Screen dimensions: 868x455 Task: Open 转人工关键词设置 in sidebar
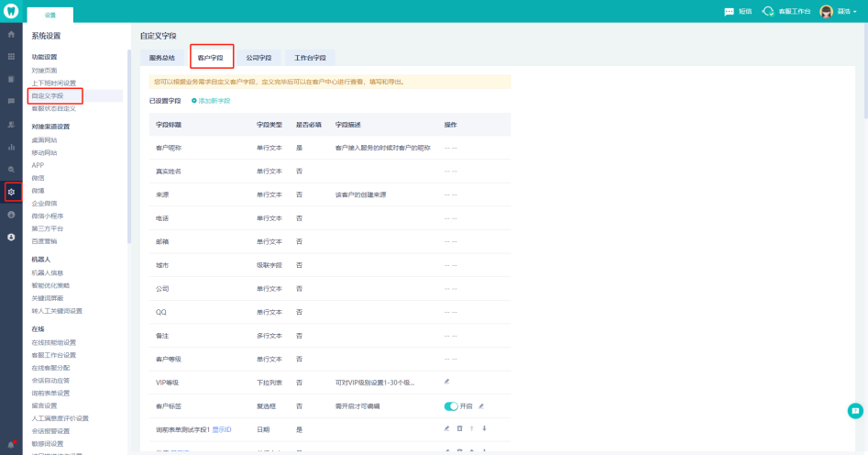tap(57, 311)
